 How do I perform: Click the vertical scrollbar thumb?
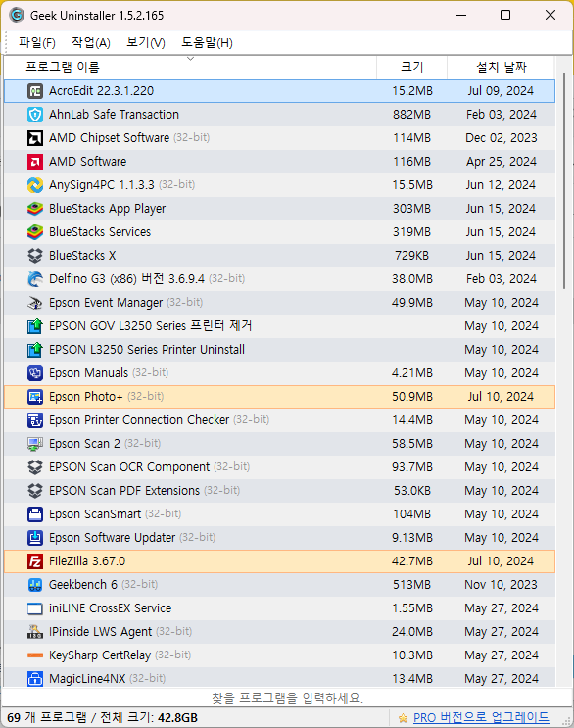(x=564, y=181)
